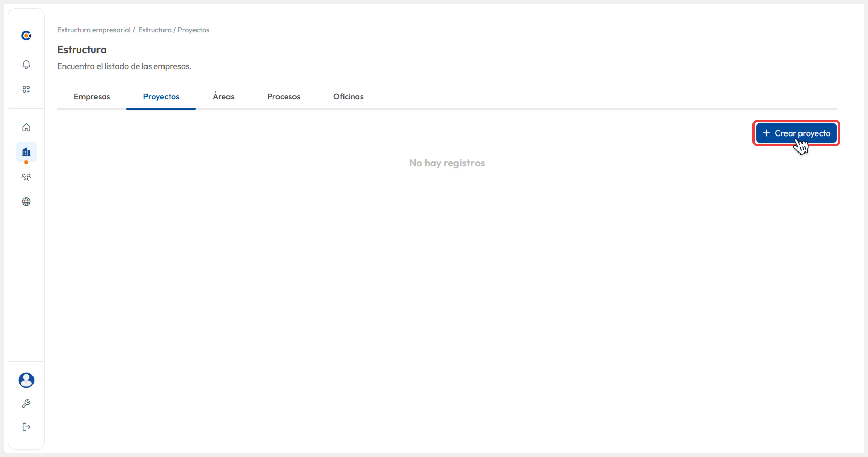This screenshot has width=868, height=457.
Task: Open the people group icon
Action: pyautogui.click(x=26, y=177)
